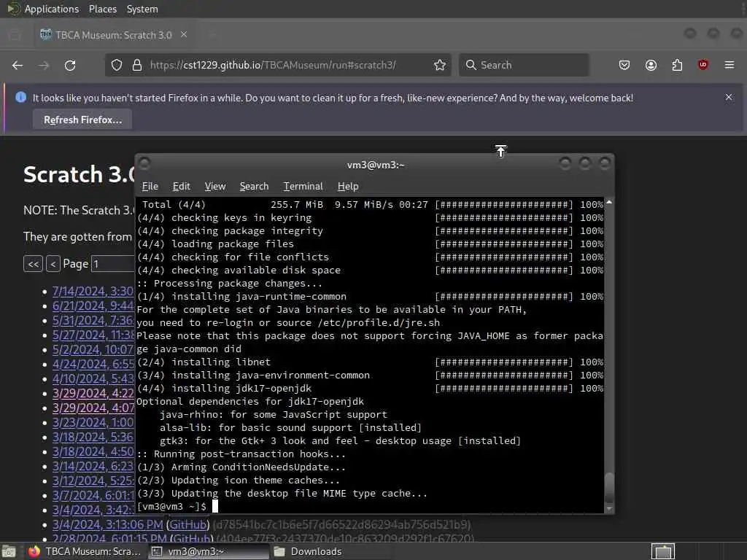Open the 3/12/2024 Scratch build link
This screenshot has width=747, height=560.
coord(93,481)
